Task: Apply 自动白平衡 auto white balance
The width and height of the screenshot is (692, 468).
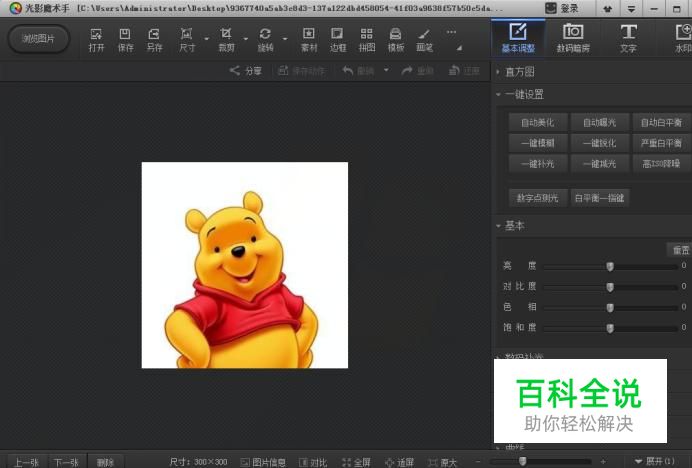Action: pos(661,122)
